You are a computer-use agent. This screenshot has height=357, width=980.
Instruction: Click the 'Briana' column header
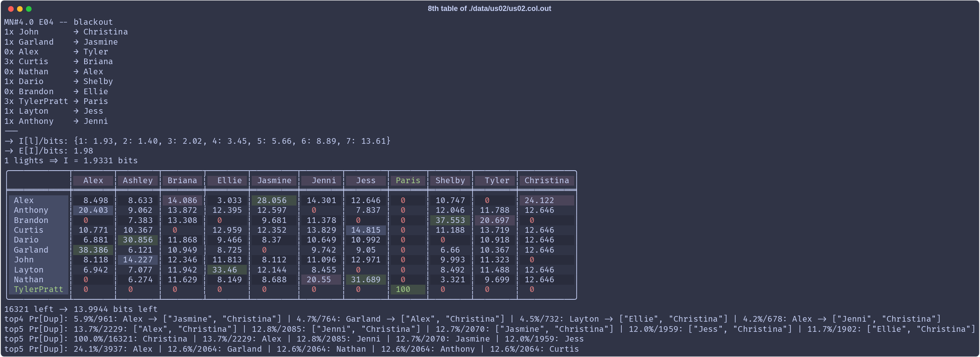point(182,180)
